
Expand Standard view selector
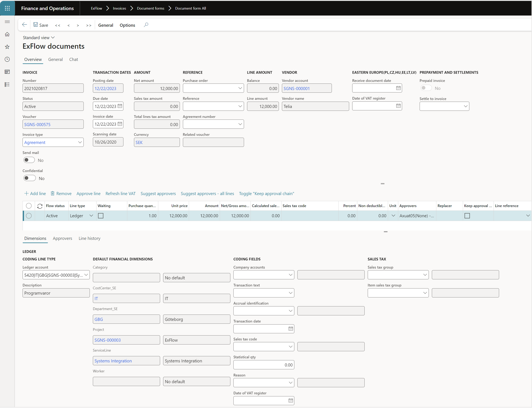click(39, 38)
